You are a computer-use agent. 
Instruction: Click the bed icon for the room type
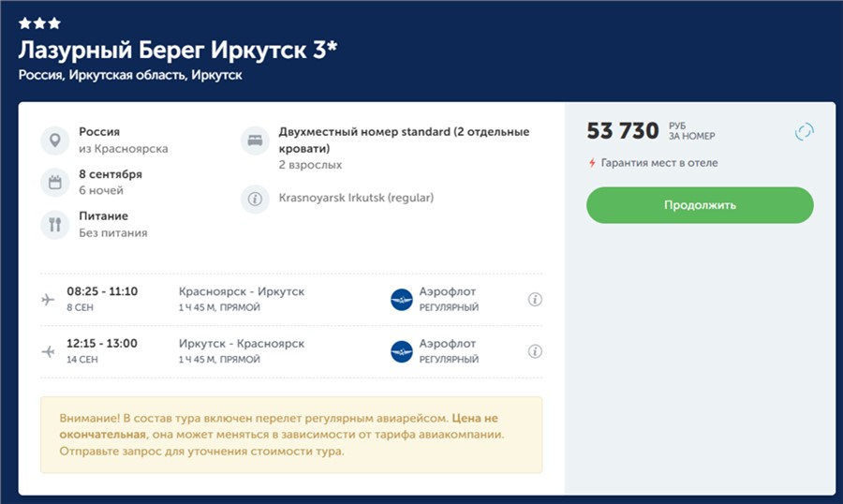[x=256, y=141]
